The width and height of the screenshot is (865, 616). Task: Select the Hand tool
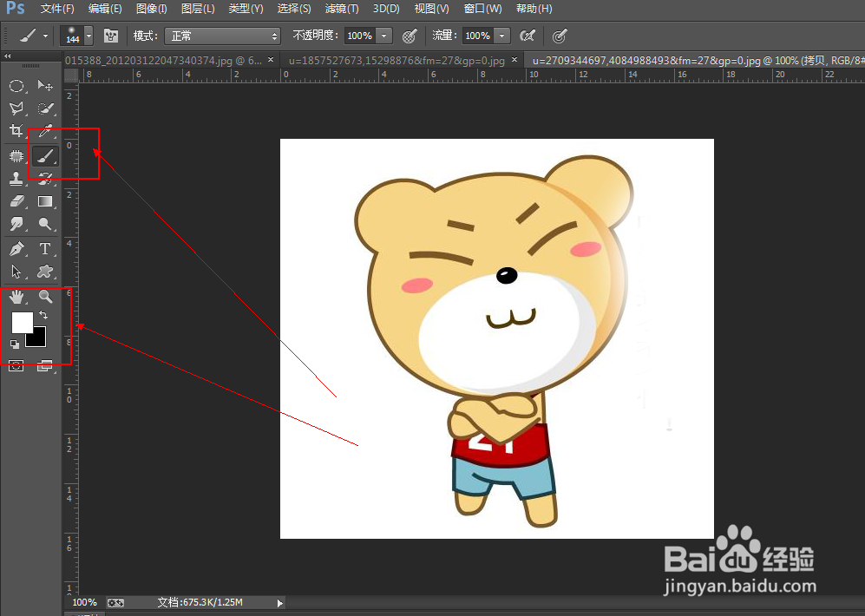pyautogui.click(x=16, y=297)
